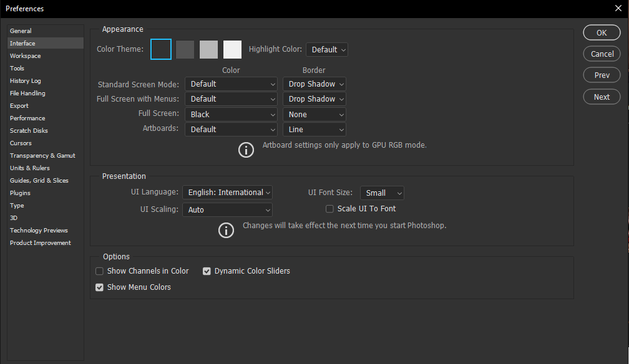Click the info icon beside restart Photoshop note
629x364 pixels.
click(226, 230)
